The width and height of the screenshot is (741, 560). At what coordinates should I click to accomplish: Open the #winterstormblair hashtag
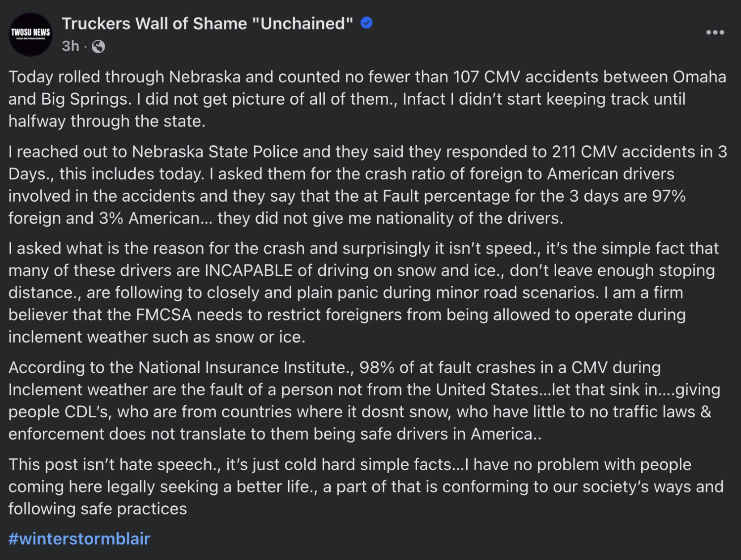[79, 539]
